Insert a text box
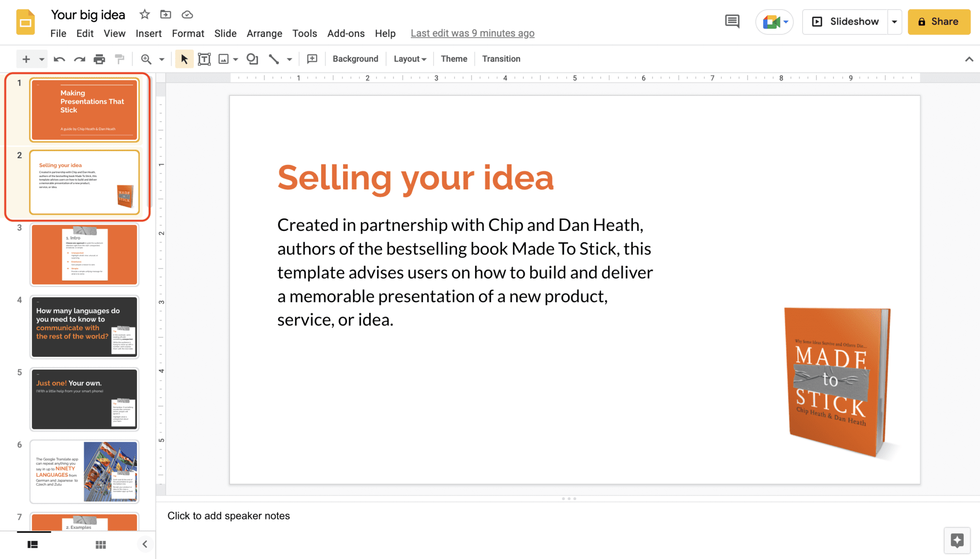980x559 pixels. point(204,59)
